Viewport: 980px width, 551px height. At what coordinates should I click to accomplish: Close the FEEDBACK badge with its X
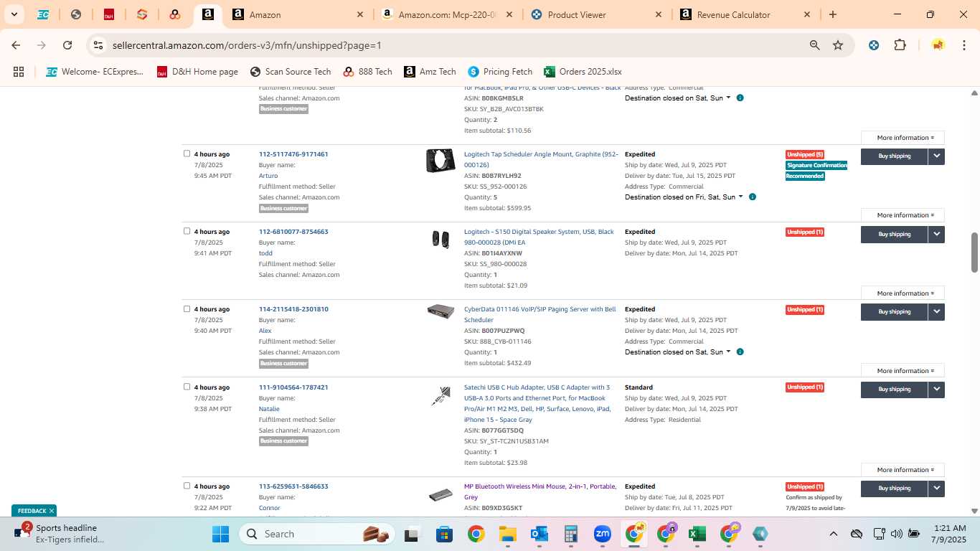pyautogui.click(x=52, y=511)
